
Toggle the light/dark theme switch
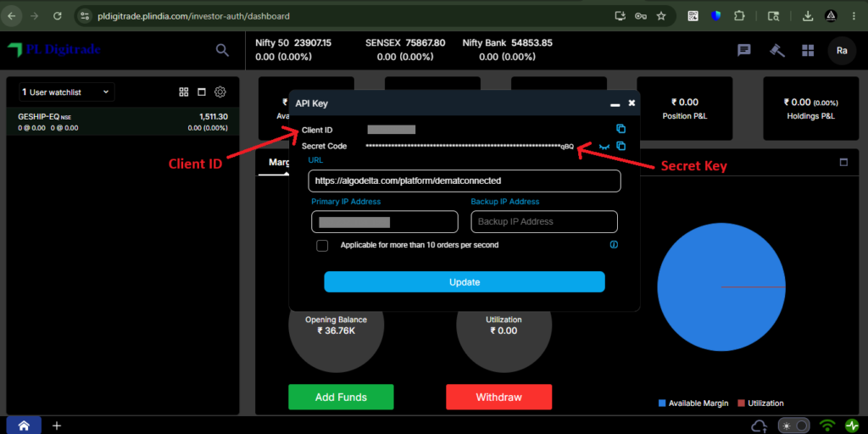click(x=793, y=426)
